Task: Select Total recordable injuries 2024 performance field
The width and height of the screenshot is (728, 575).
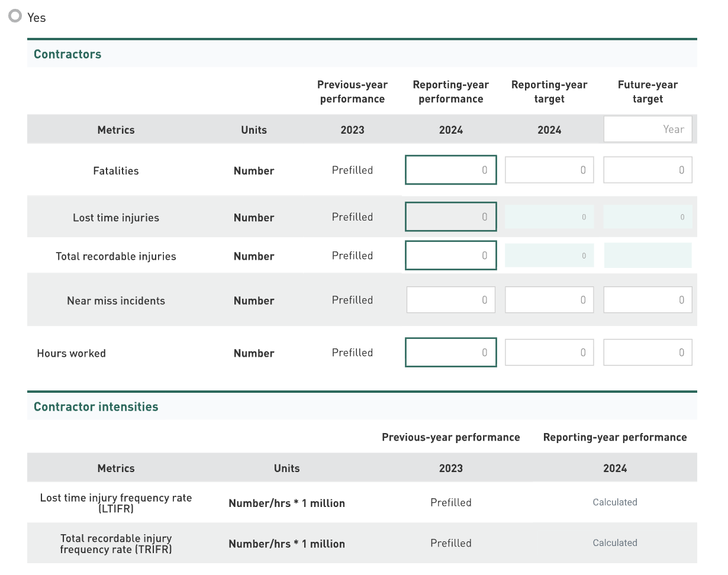Action: (450, 256)
